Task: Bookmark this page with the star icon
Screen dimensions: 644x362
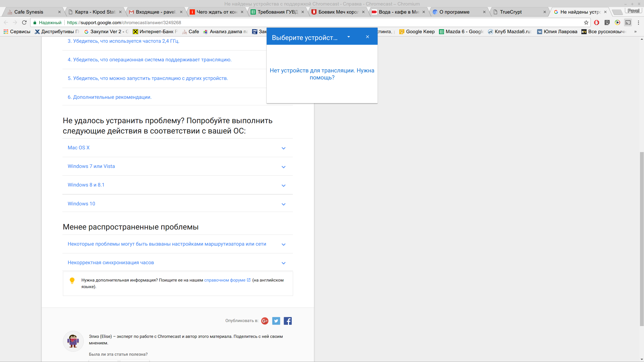Action: (x=586, y=23)
